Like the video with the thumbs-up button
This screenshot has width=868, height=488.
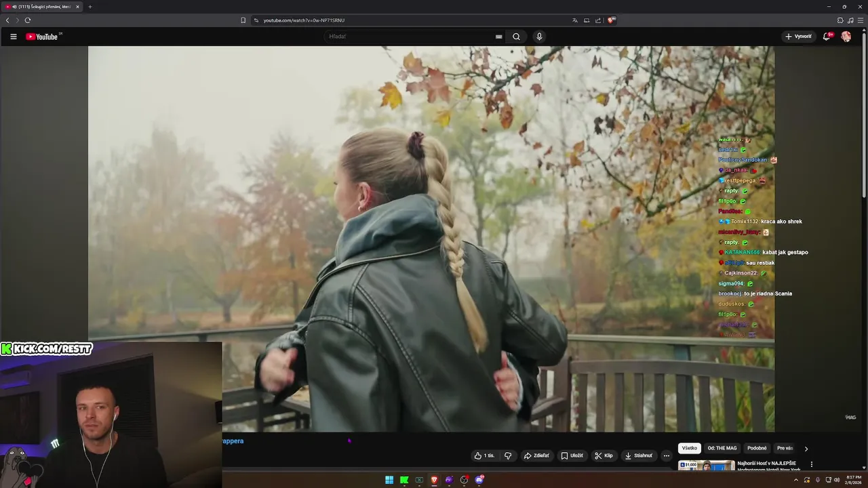485,455
